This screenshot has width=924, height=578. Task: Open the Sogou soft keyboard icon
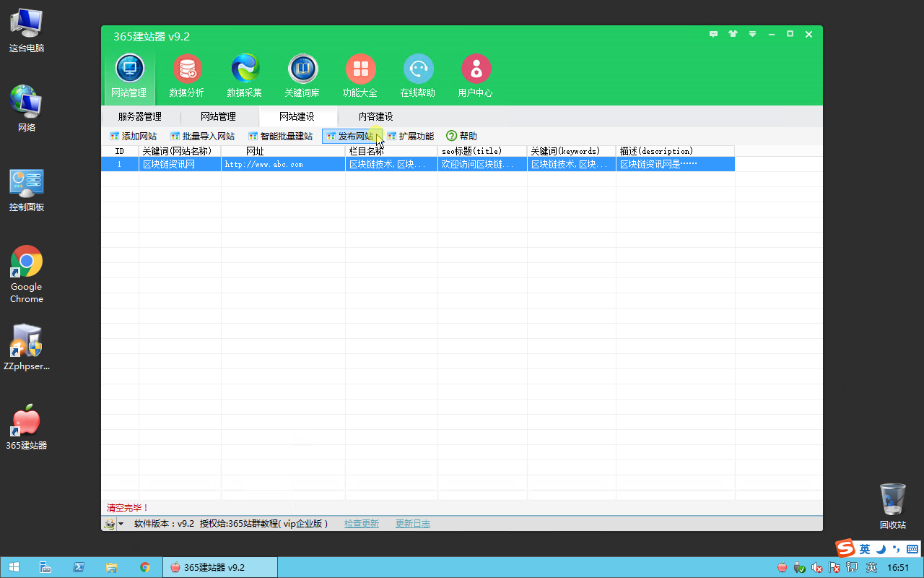pos(912,549)
